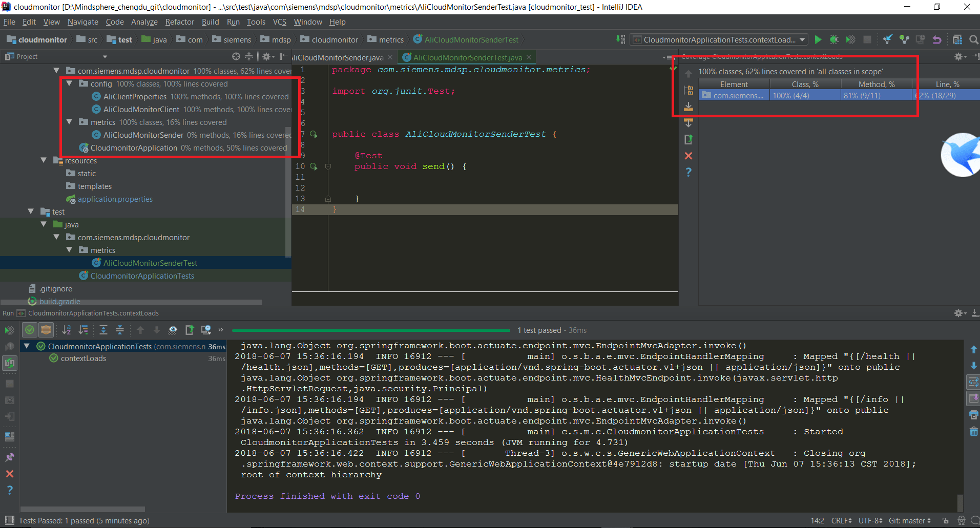
Task: Start debugging with the bug icon
Action: [x=835, y=39]
